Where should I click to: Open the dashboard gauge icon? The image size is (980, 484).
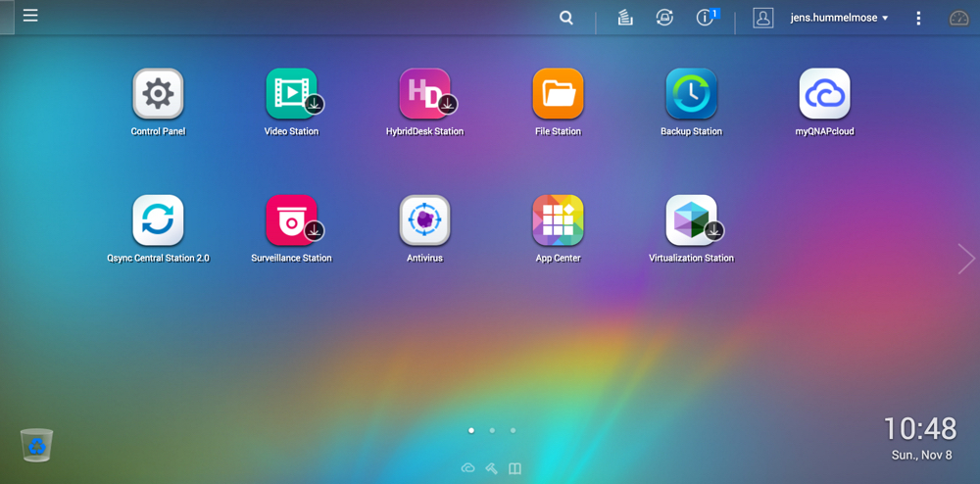tap(958, 18)
